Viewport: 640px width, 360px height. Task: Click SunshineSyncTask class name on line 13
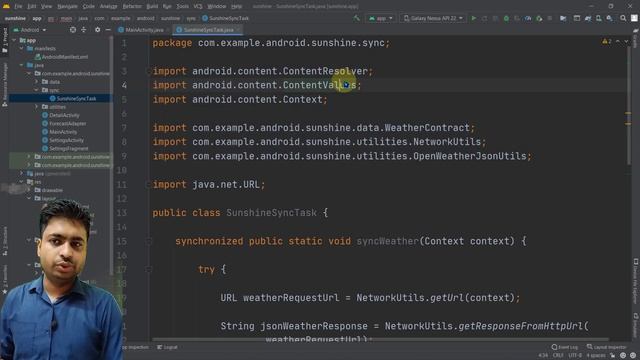(x=271, y=213)
